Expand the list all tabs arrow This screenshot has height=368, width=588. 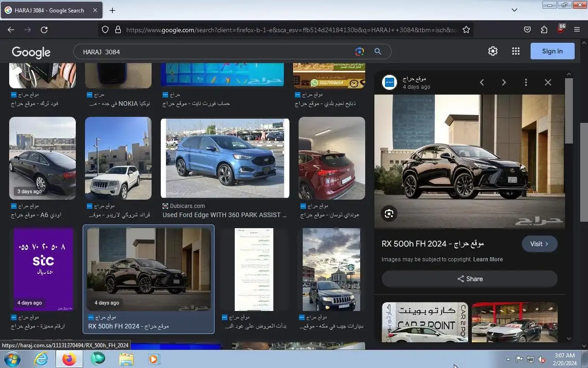click(x=514, y=10)
